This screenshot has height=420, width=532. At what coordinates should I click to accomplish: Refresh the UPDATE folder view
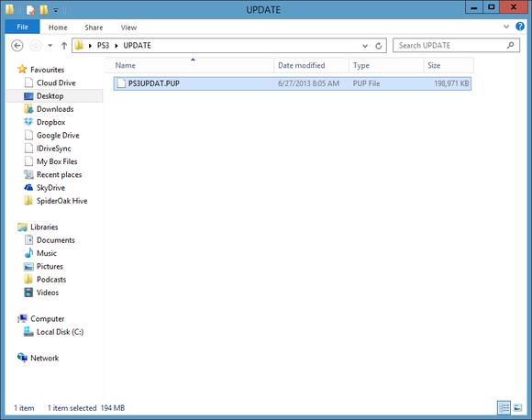tap(379, 46)
